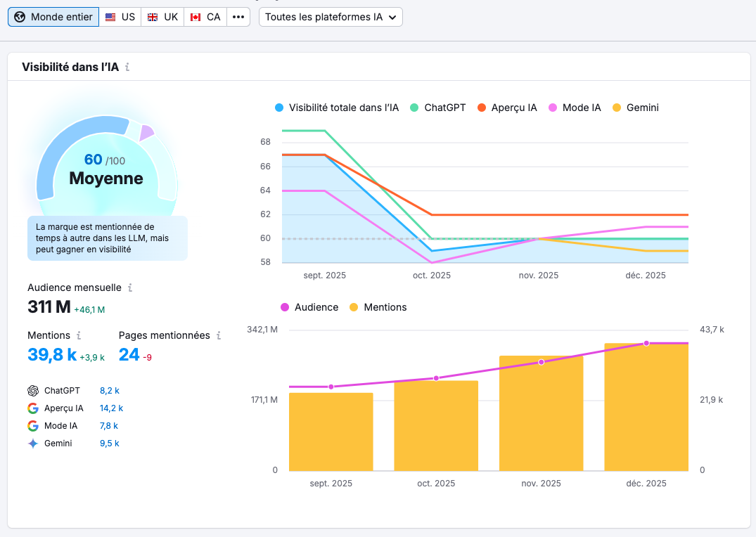Expand the hidden locations via the ellipsis button
The width and height of the screenshot is (756, 537).
click(x=238, y=17)
